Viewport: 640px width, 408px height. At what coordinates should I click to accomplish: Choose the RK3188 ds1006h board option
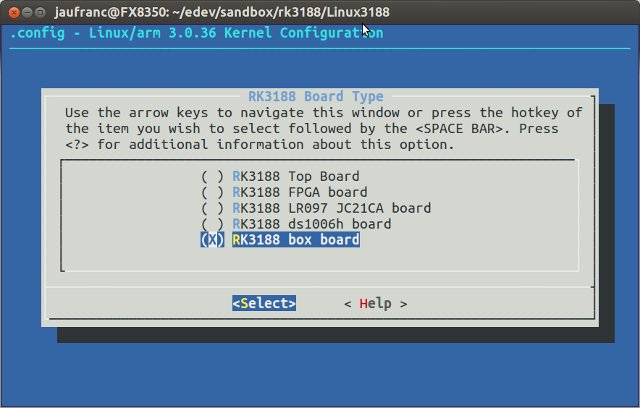pyautogui.click(x=212, y=224)
